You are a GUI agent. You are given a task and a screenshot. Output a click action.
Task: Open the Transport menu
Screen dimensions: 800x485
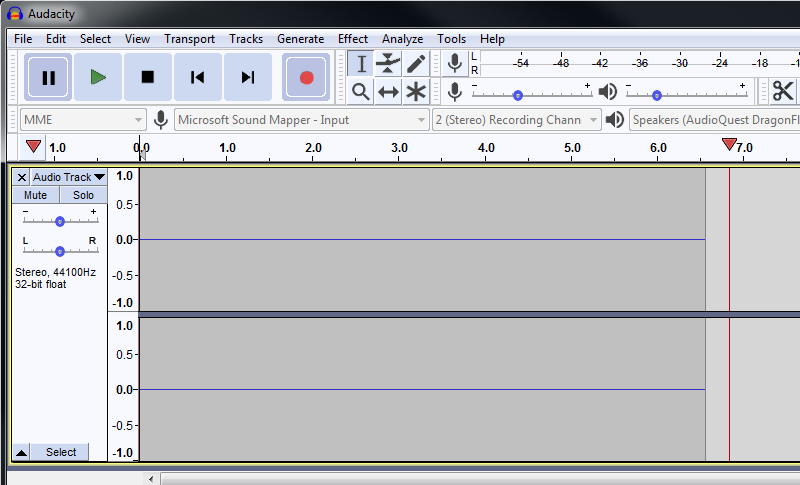coord(189,39)
